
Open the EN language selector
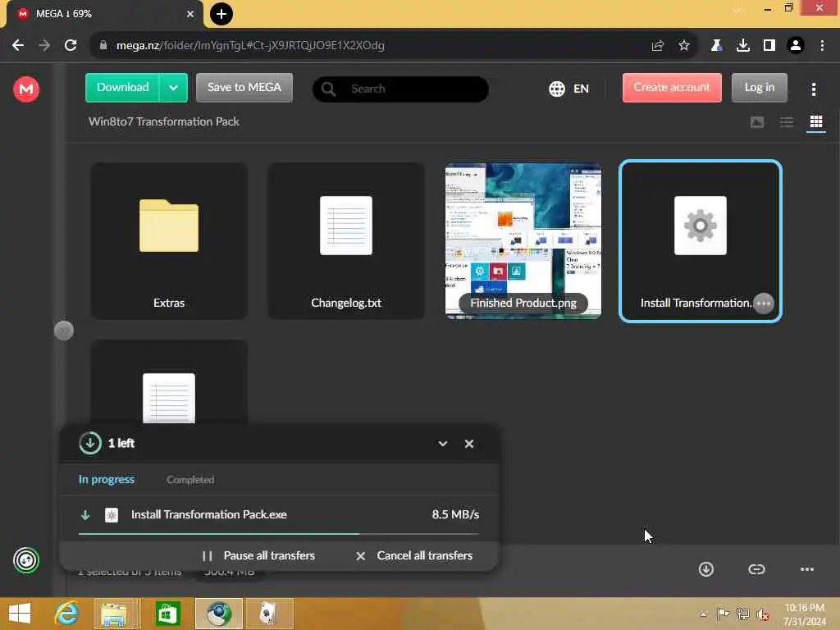click(x=569, y=89)
